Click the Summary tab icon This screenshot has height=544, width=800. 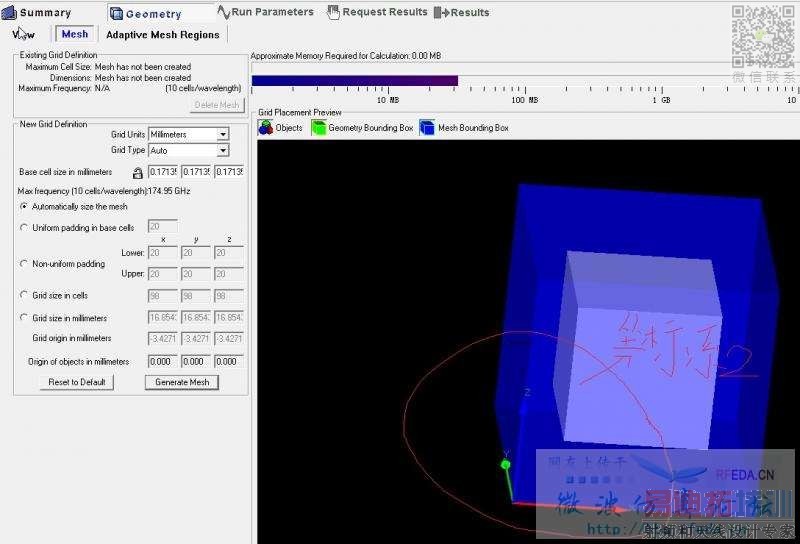9,13
